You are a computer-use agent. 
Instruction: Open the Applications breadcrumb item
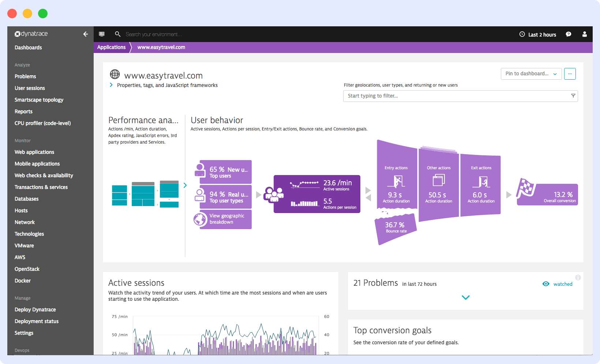click(111, 47)
